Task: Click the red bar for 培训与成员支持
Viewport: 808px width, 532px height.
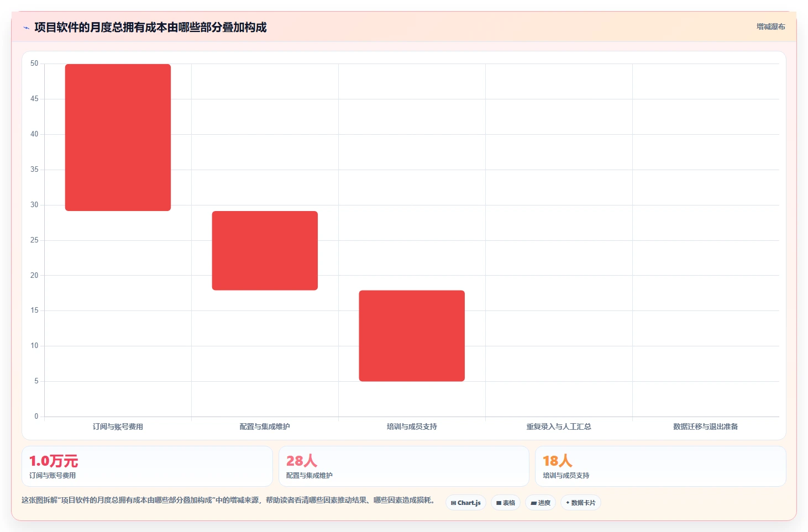Action: (412, 336)
